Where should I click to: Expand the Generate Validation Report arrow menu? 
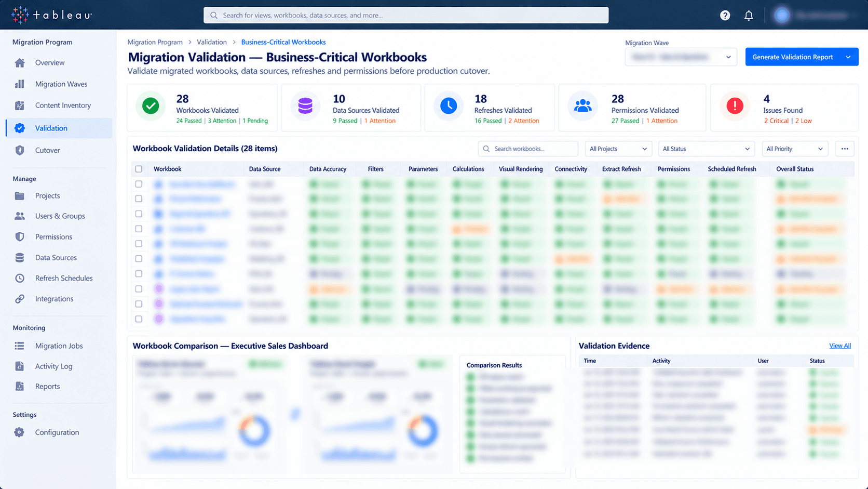pyautogui.click(x=848, y=57)
